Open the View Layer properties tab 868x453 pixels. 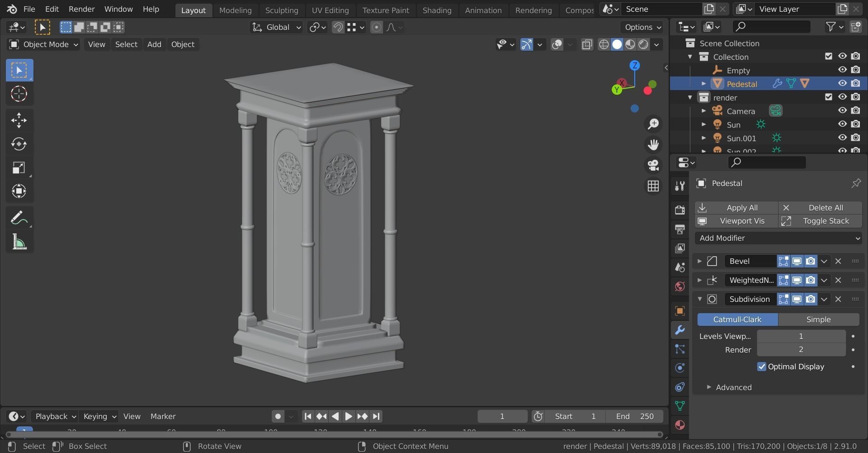pos(679,248)
